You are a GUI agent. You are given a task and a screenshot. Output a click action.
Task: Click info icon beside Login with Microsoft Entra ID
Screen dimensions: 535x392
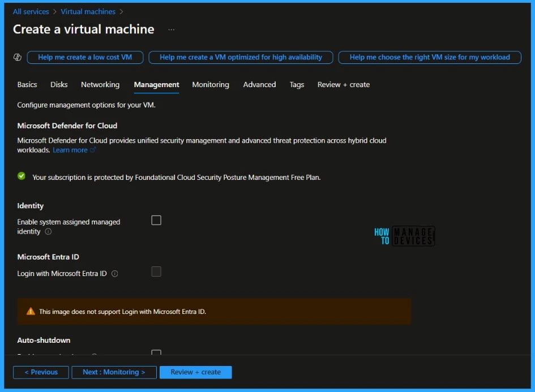pos(115,274)
